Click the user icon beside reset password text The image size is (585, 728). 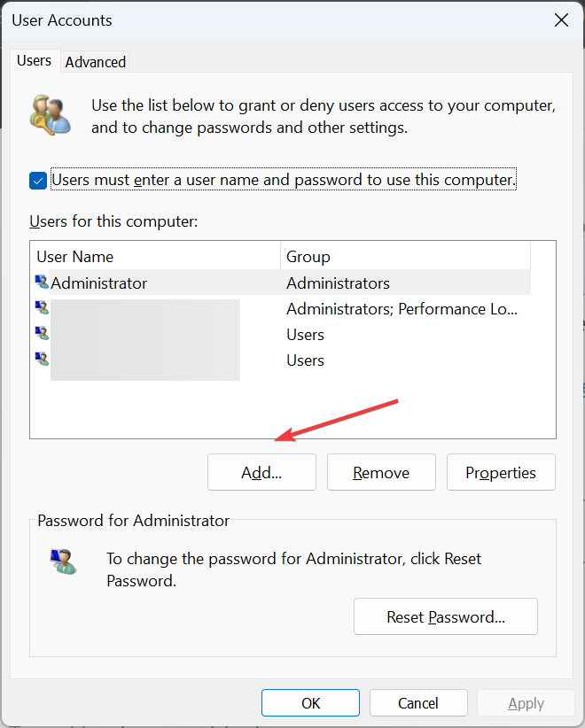click(x=63, y=561)
